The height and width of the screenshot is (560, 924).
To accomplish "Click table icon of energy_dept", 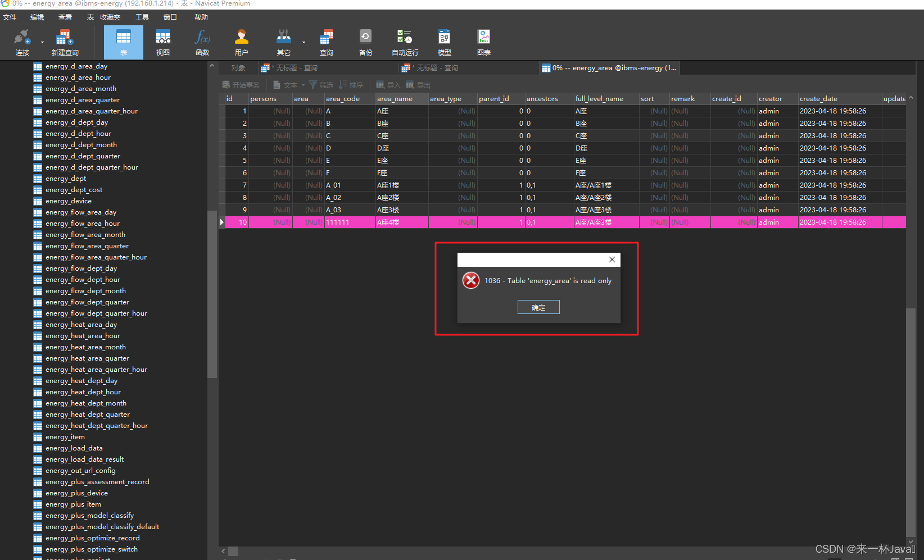I will 38,179.
